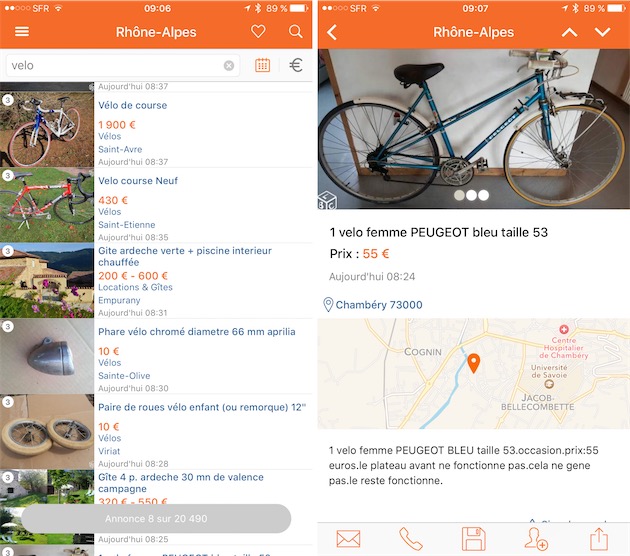Open the calendar date filter

point(262,65)
